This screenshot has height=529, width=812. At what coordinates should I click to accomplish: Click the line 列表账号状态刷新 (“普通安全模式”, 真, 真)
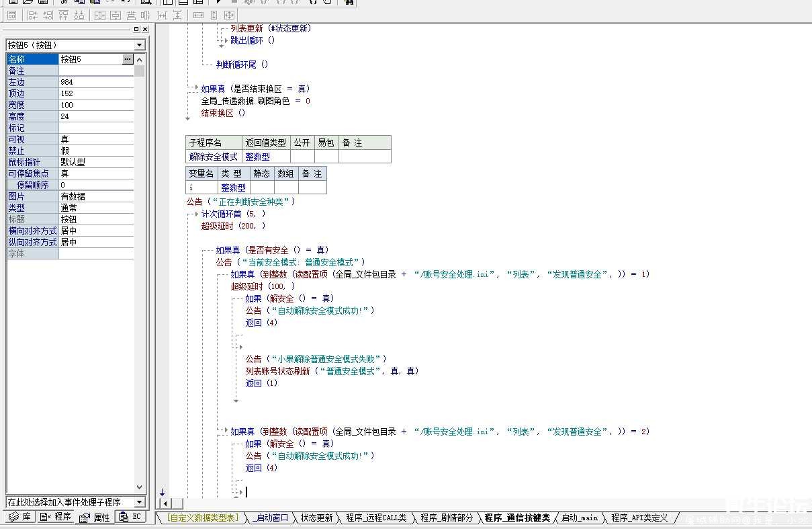pos(332,371)
